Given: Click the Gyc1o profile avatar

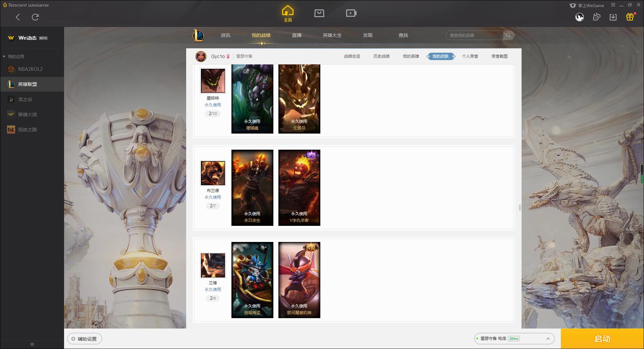Looking at the screenshot, I should coord(201,56).
